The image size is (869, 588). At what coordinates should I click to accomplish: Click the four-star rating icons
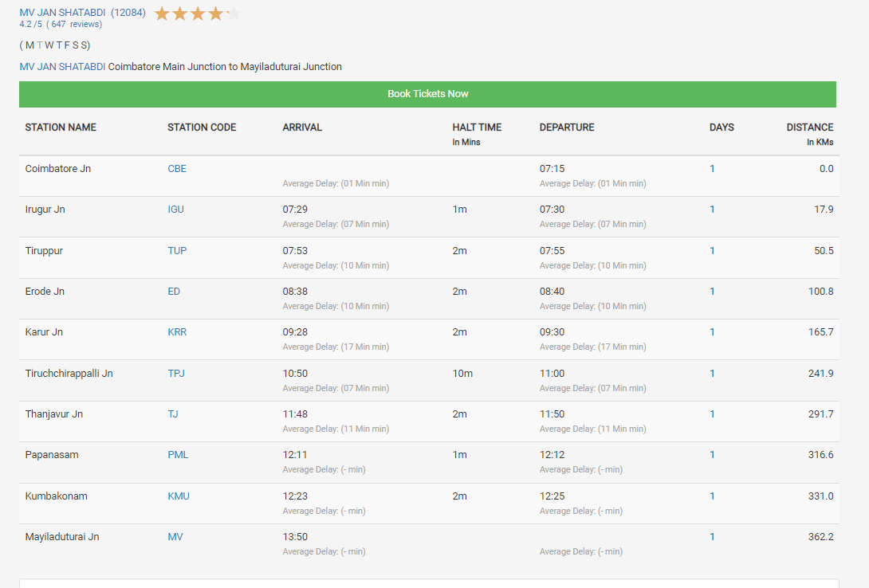point(197,14)
